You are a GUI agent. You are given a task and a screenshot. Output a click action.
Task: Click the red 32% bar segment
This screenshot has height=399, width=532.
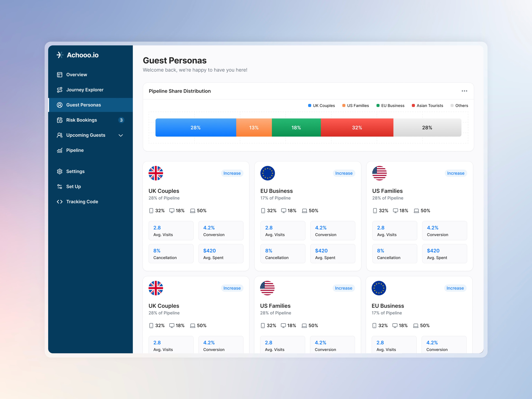click(x=357, y=128)
